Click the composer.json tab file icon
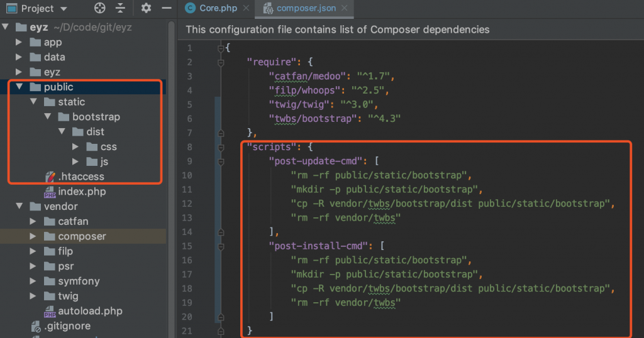 point(268,8)
